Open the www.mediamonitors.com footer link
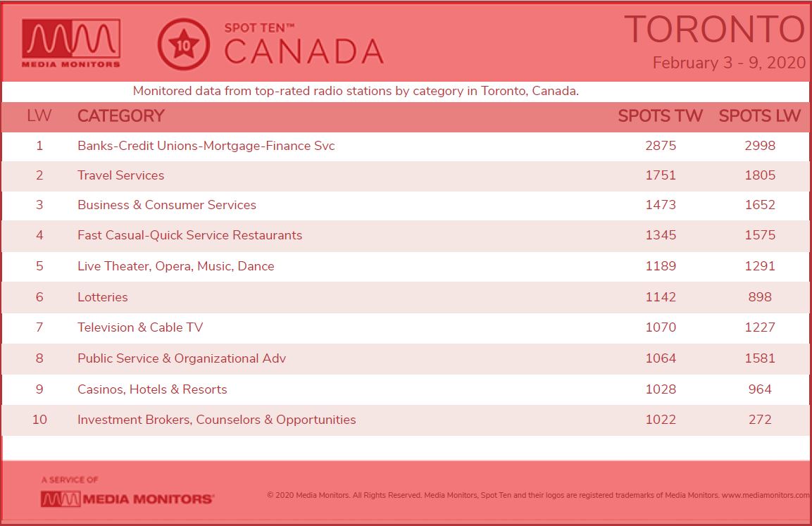812x526 pixels. (x=766, y=495)
